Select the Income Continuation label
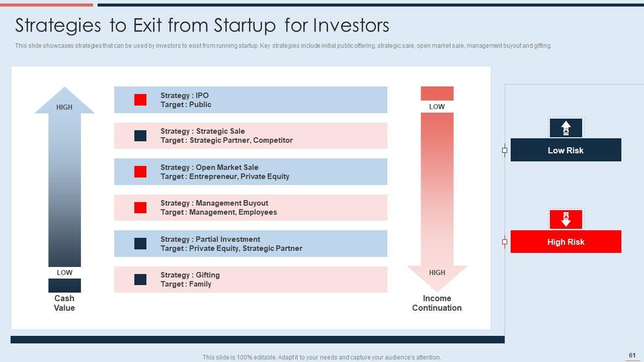This screenshot has width=644, height=362. 437,303
